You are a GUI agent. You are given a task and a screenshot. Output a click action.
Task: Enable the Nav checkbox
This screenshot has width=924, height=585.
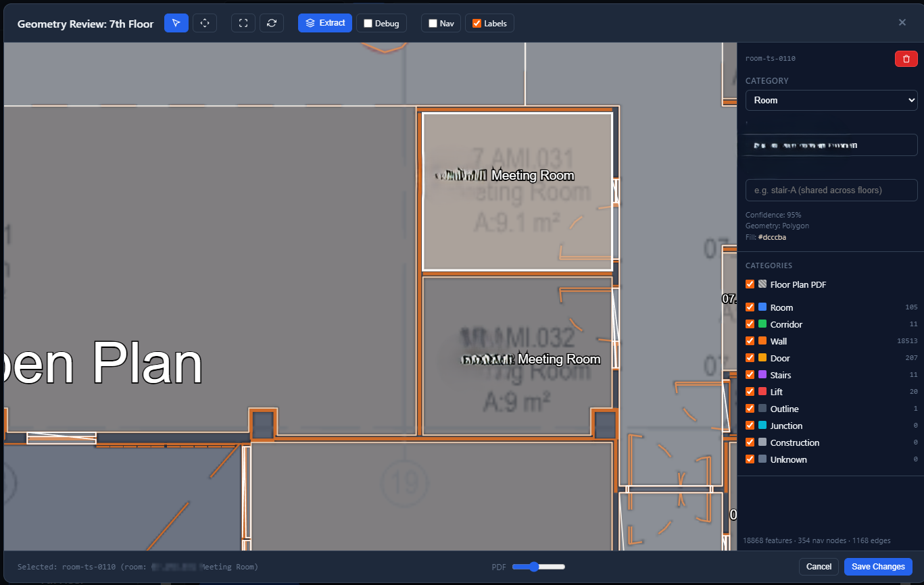pos(433,23)
